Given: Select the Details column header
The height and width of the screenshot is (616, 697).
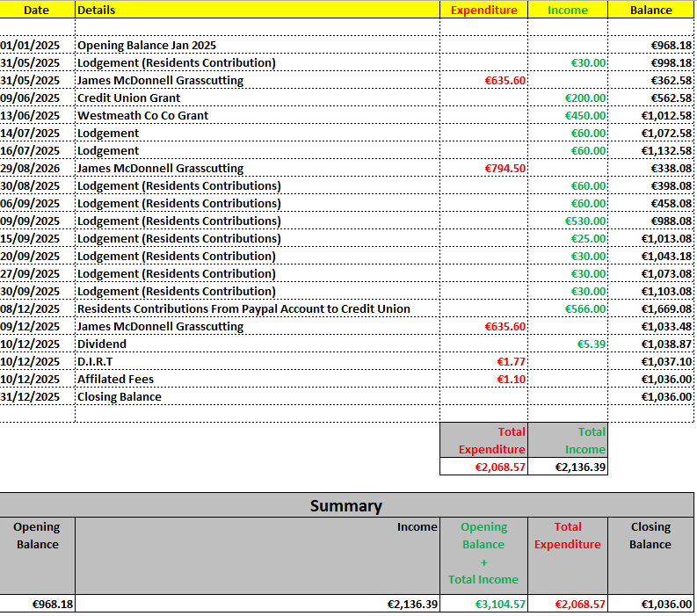Looking at the screenshot, I should [x=97, y=10].
